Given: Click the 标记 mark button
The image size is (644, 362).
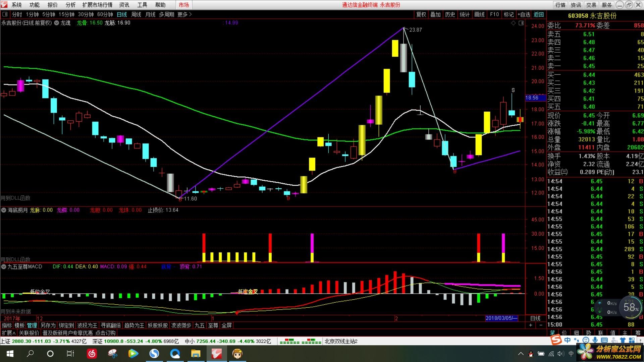Looking at the screenshot, I should [x=508, y=14].
